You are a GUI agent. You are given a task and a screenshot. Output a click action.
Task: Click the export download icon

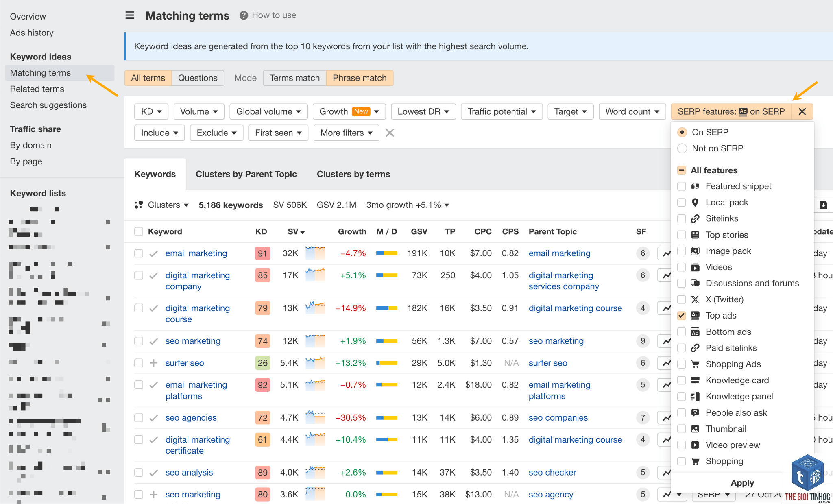(823, 205)
